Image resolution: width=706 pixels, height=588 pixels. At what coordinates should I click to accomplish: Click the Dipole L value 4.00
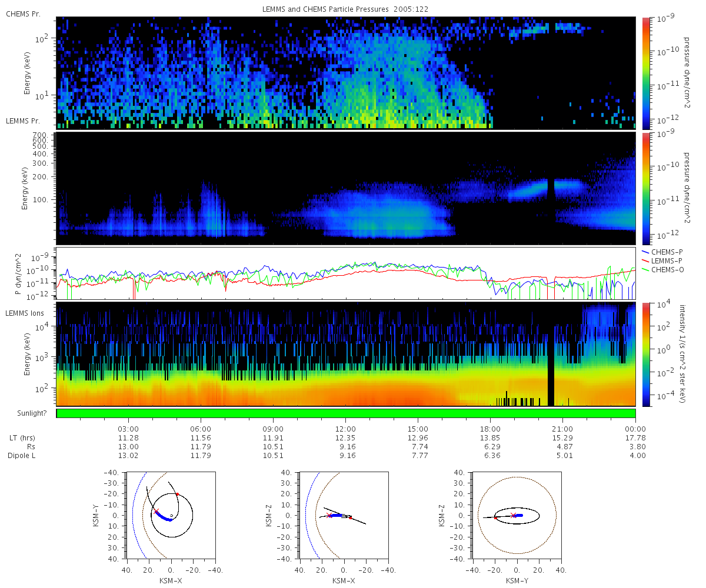coord(635,456)
